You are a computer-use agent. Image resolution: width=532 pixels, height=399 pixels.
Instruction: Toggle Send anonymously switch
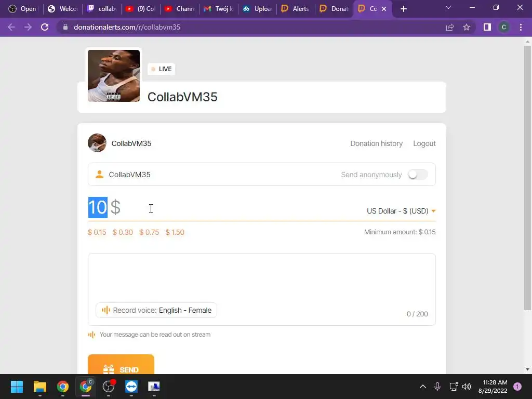click(418, 175)
